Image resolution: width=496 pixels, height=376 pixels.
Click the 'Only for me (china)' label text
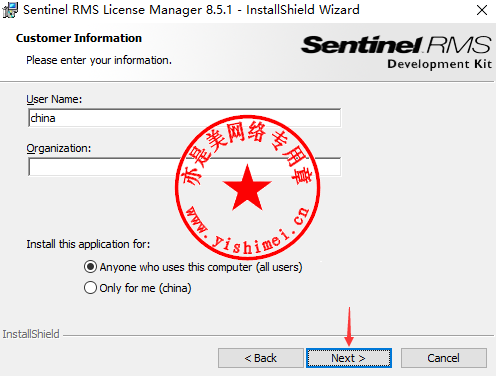(x=145, y=288)
